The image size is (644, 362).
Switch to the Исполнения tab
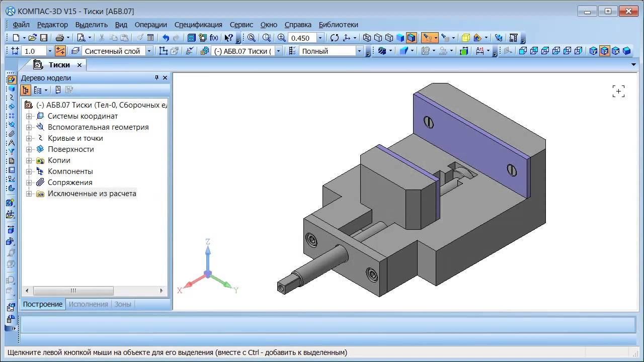tap(88, 304)
